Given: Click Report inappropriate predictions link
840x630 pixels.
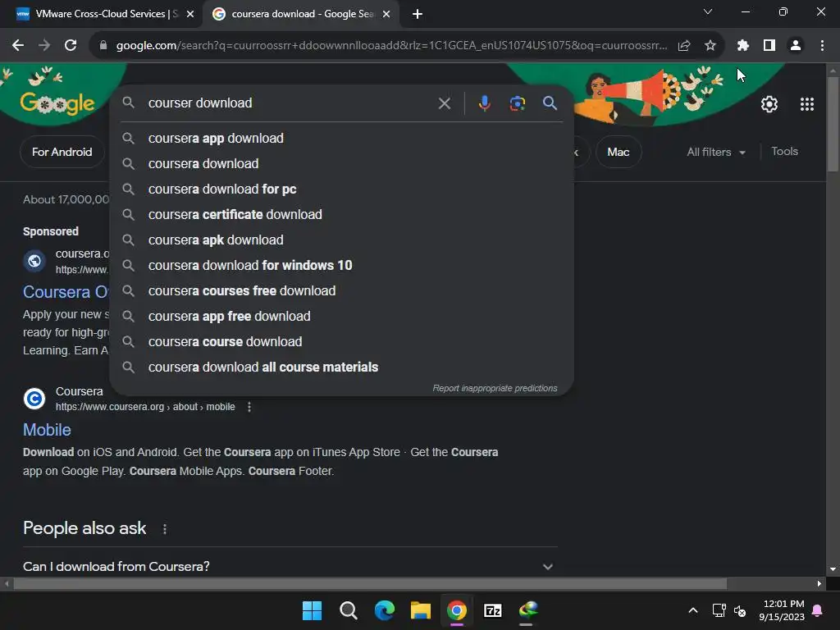Looking at the screenshot, I should [x=495, y=388].
